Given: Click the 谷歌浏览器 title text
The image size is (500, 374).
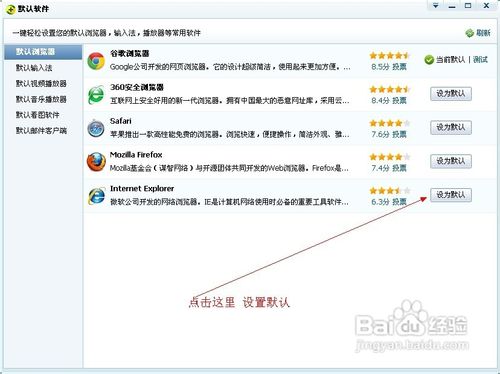Looking at the screenshot, I should [x=130, y=53].
